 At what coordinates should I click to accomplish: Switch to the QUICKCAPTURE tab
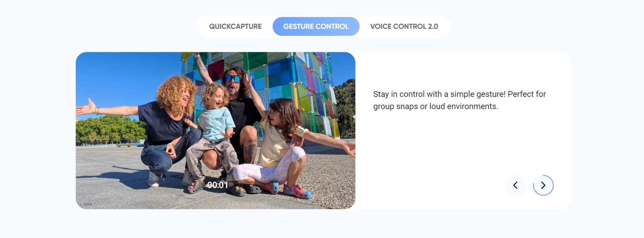[235, 27]
